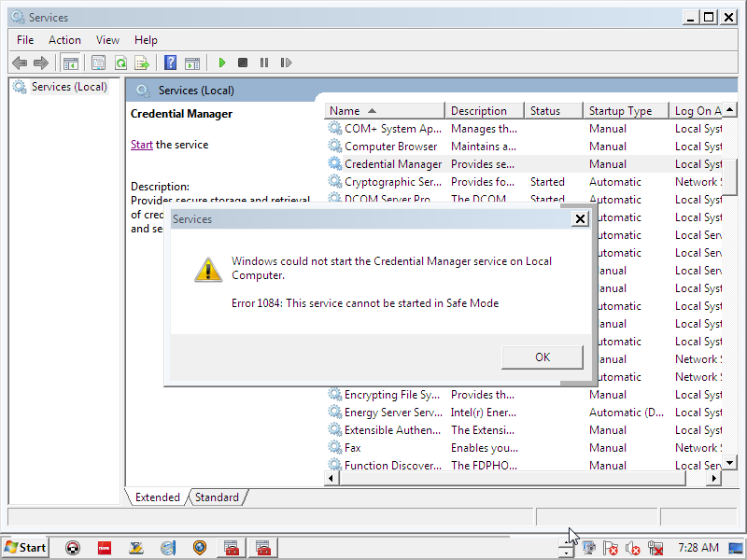Click the vertical scrollbar thumb
747x560 pixels.
tap(730, 176)
